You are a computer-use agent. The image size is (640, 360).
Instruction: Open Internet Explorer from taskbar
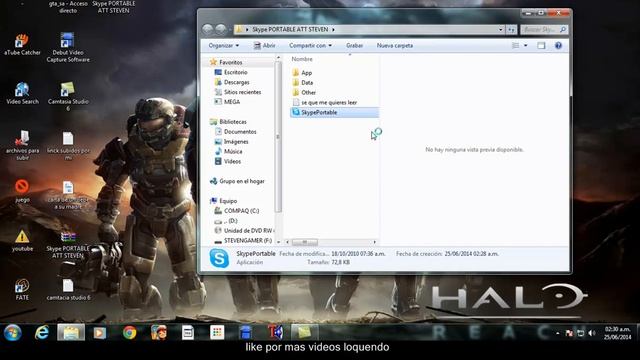click(x=42, y=333)
